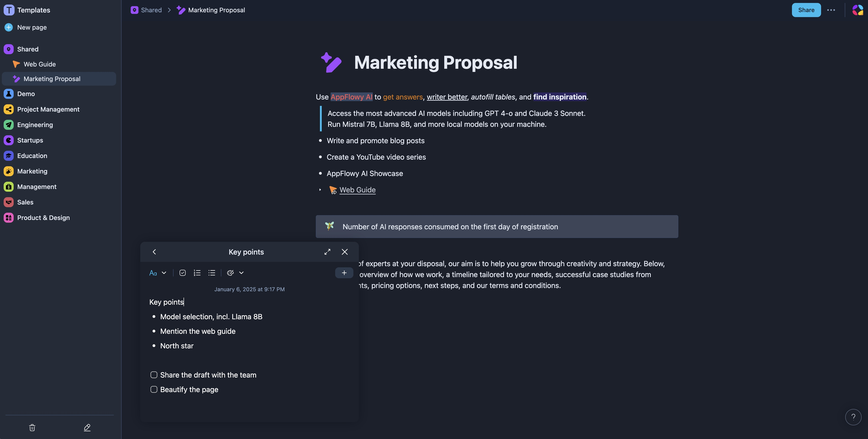The image size is (868, 439).
Task: Open the color palette dropdown arrow
Action: [241, 273]
